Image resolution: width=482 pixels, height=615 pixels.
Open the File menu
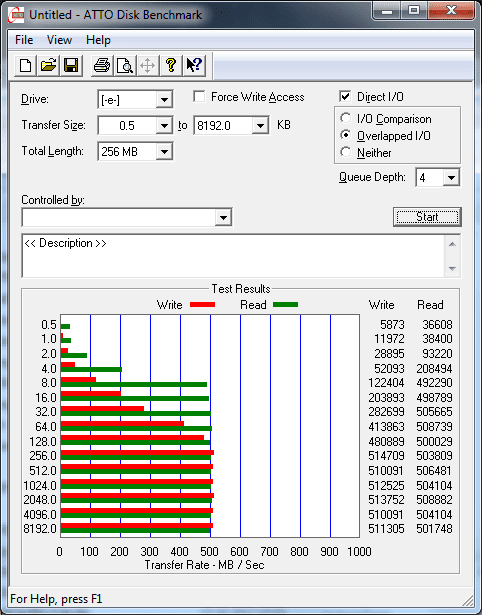point(24,40)
